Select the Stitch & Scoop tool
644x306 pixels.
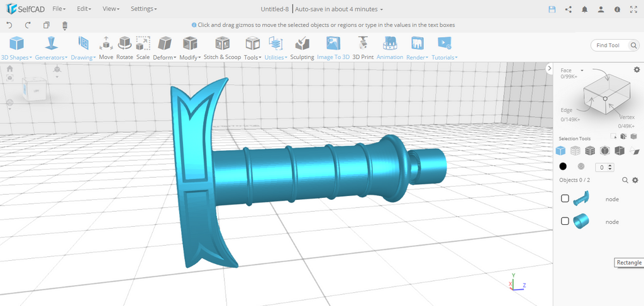tap(222, 48)
